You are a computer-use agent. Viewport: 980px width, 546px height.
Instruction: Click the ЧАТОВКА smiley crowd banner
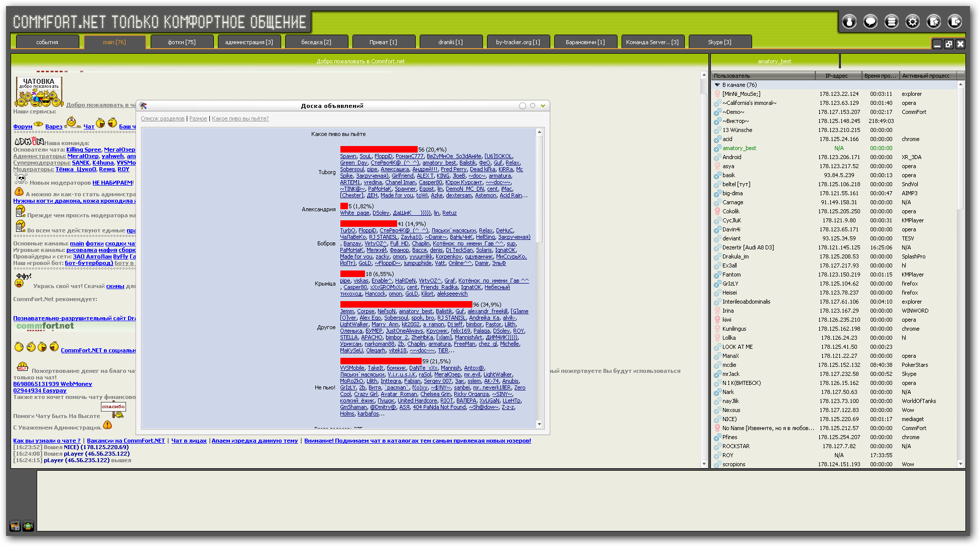[39, 92]
